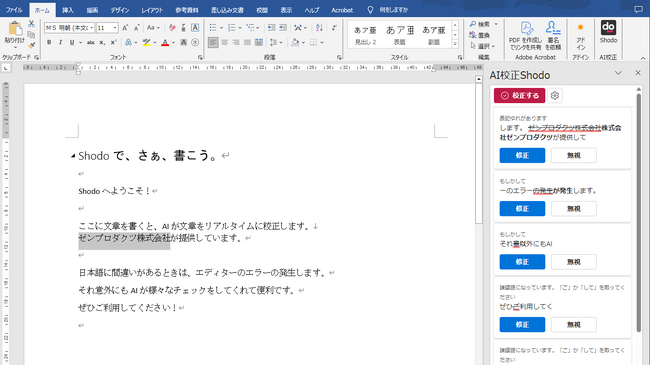Toggle align right
This screenshot has height=366, width=650.
click(x=236, y=42)
